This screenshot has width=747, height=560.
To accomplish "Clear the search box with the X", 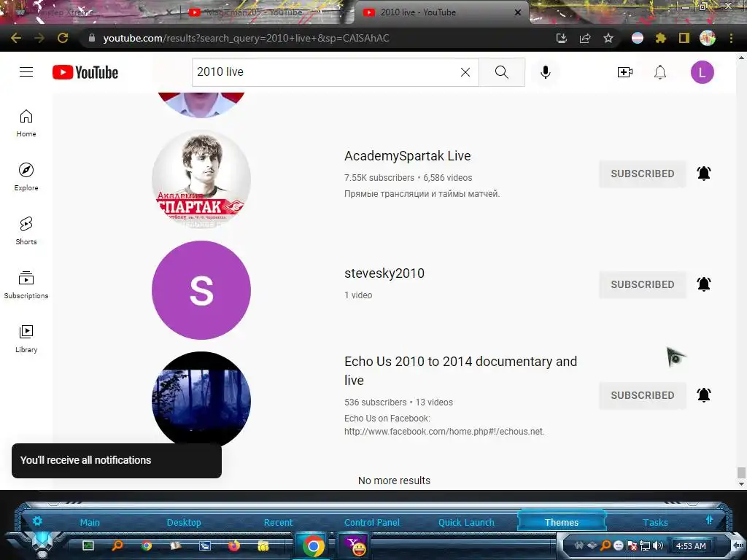I will tap(465, 72).
